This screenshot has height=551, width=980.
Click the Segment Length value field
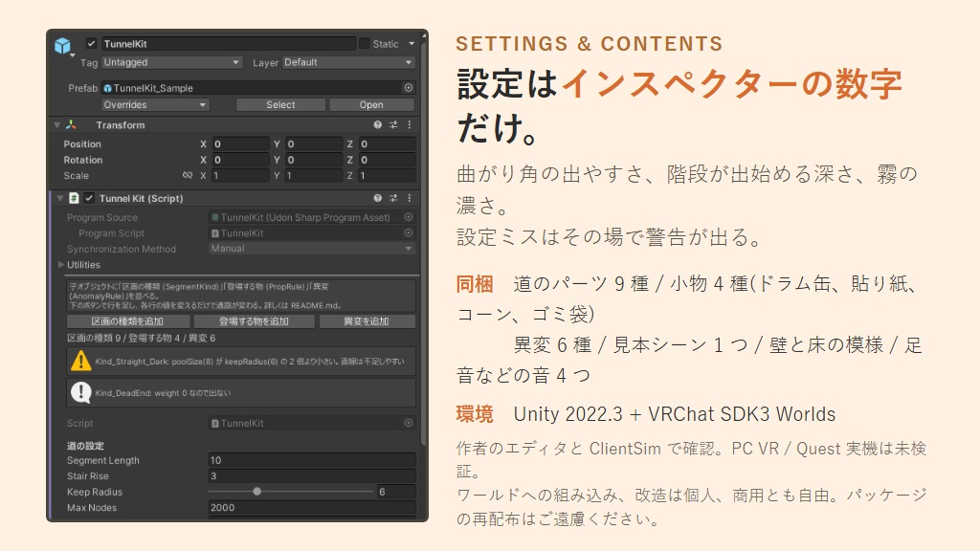coord(312,460)
